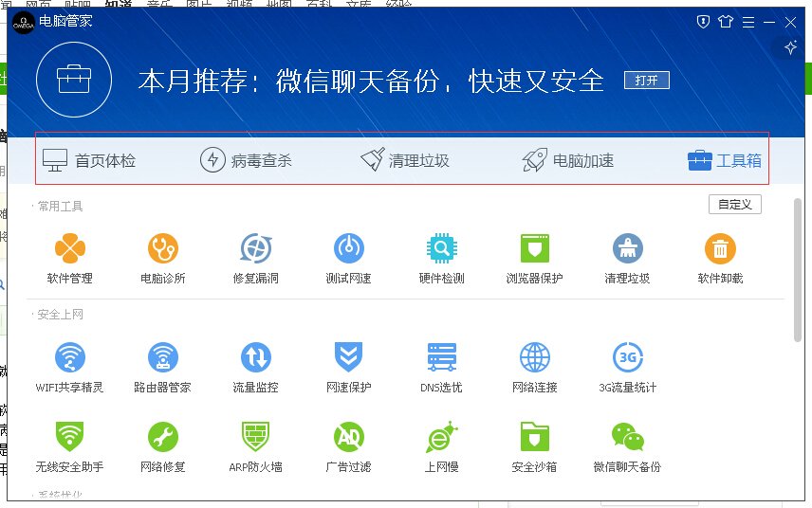
Task: Click the 打开 button in banner
Action: pos(647,81)
